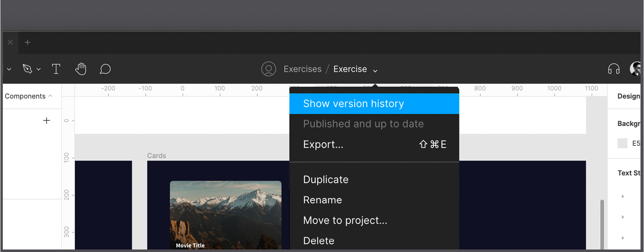Image resolution: width=644 pixels, height=252 pixels.
Task: Open the Pen tool dropdown arrow
Action: pos(39,69)
